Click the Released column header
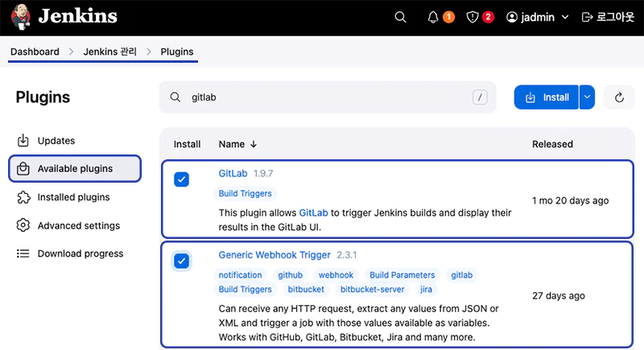 tap(552, 144)
